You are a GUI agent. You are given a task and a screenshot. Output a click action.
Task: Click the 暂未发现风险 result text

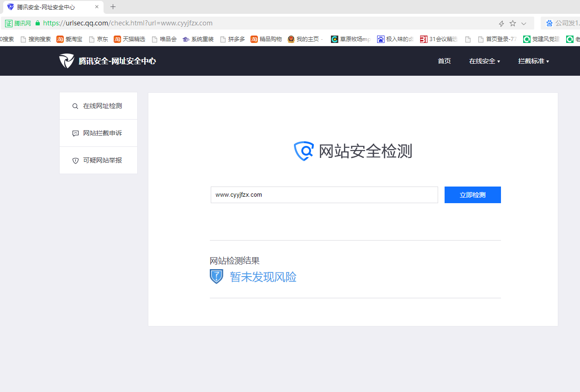pyautogui.click(x=263, y=277)
